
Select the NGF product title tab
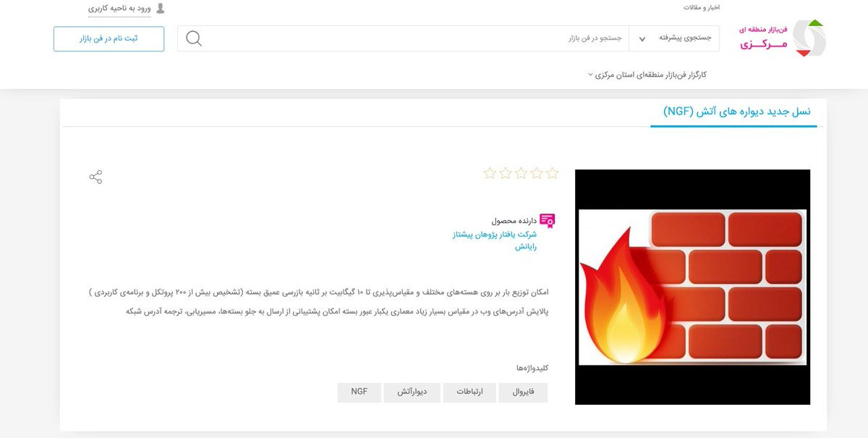737,111
